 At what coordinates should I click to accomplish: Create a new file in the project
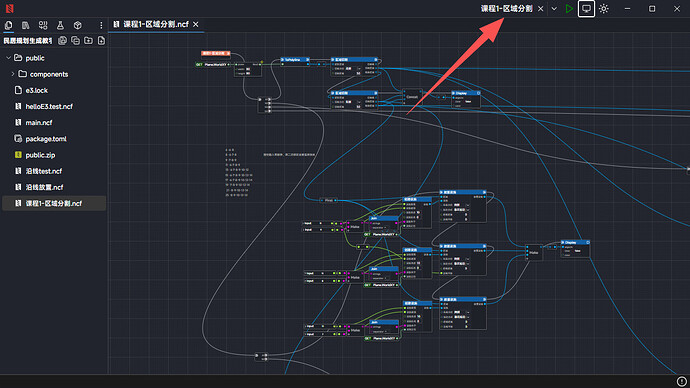tap(101, 40)
